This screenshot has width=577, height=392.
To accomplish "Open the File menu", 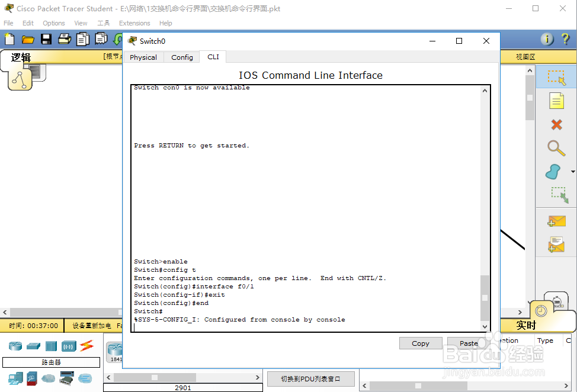I will pyautogui.click(x=8, y=23).
